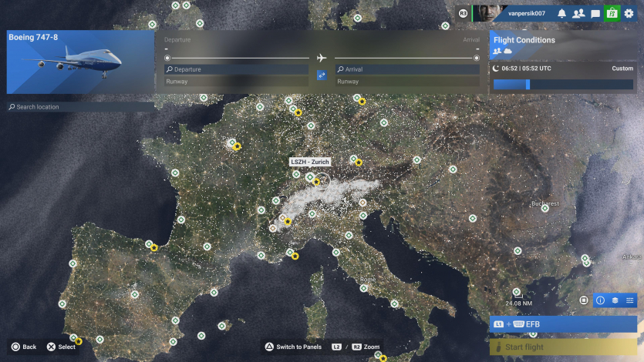Open the settings gear
This screenshot has height=362, width=644.
pos(629,13)
